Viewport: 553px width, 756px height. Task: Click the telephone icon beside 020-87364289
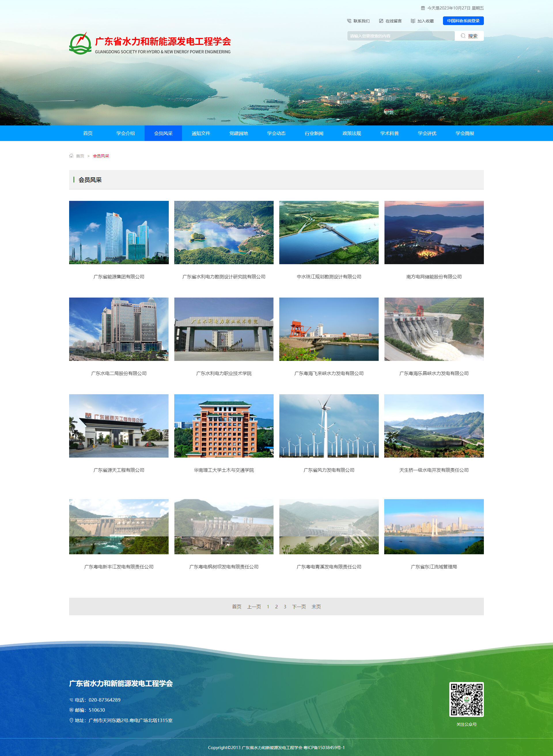pyautogui.click(x=71, y=700)
